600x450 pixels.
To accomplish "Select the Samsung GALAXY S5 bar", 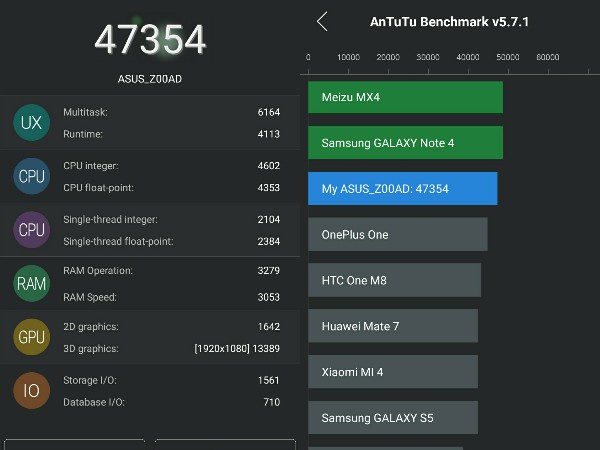I will 393,417.
